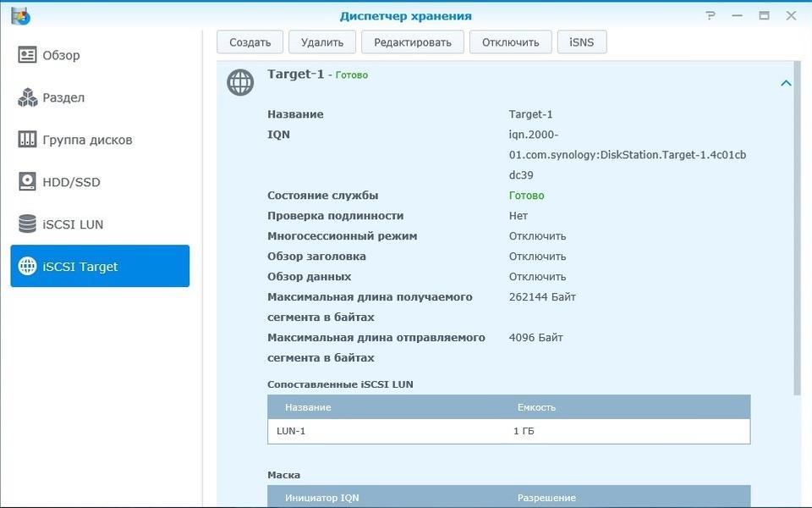812x508 pixels.
Task: Click the Volume (Раздел) cubes icon
Action: [x=27, y=97]
